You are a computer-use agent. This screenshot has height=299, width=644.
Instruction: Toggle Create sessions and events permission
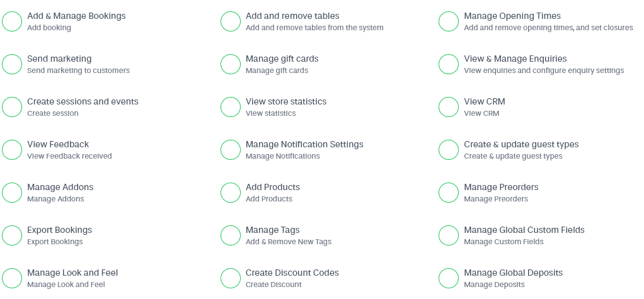(x=12, y=107)
